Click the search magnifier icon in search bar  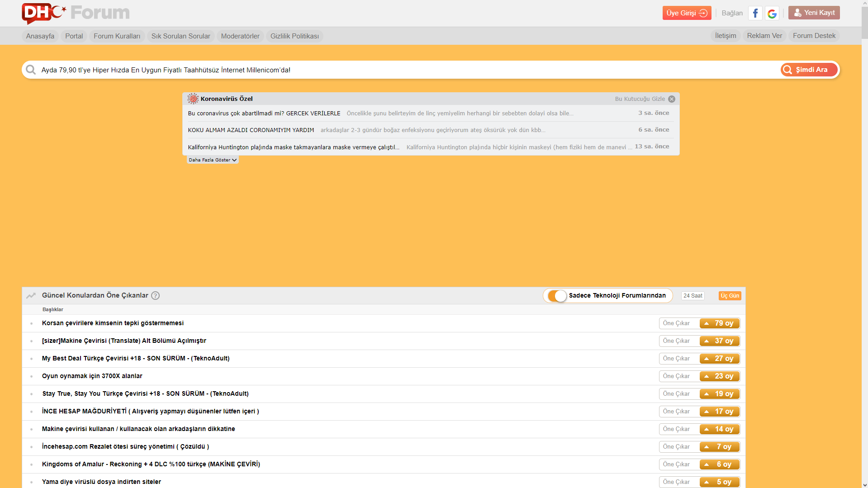pyautogui.click(x=31, y=70)
